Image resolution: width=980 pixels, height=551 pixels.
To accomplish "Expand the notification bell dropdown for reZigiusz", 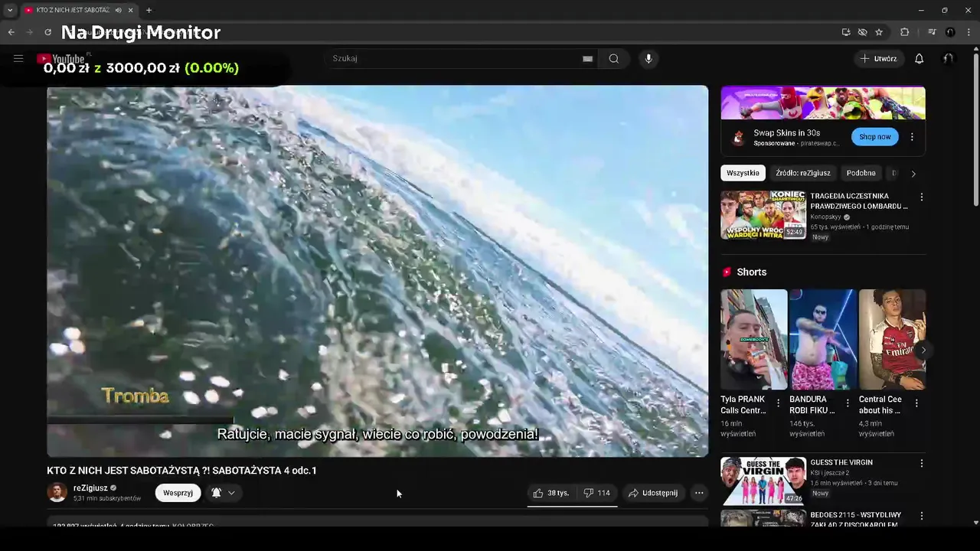I will point(231,493).
